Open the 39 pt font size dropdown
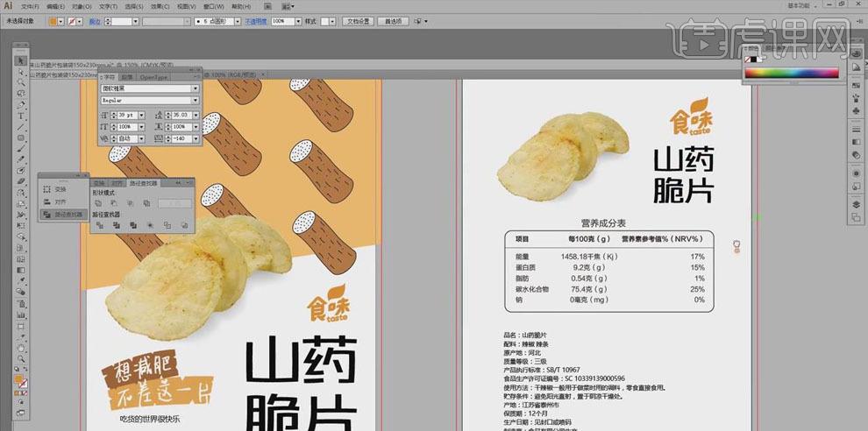The width and height of the screenshot is (868, 431). [x=142, y=115]
